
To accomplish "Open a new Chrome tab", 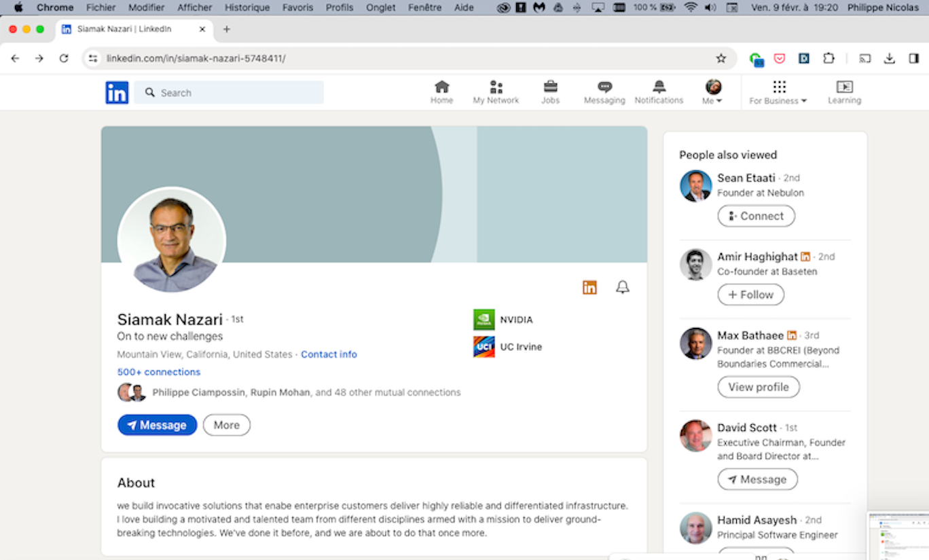I will [227, 29].
